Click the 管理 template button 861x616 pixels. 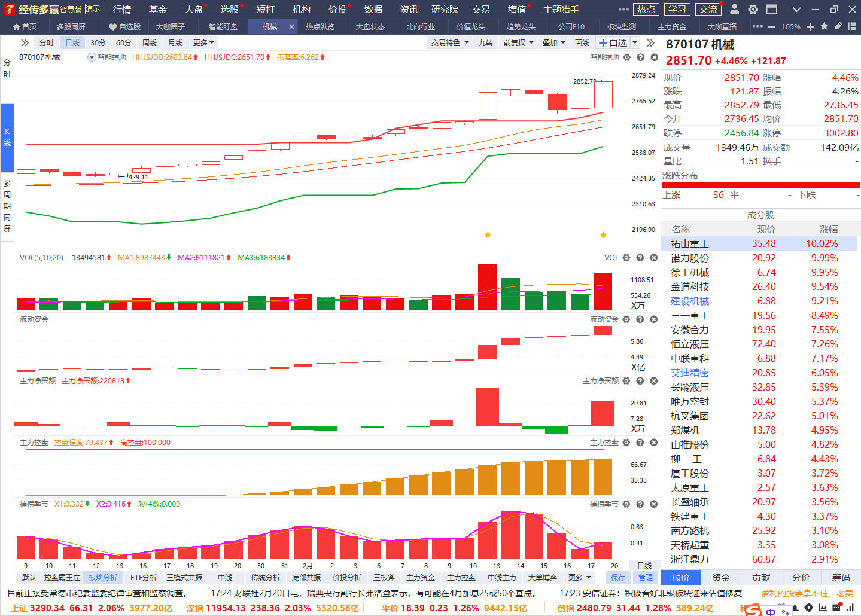click(646, 577)
